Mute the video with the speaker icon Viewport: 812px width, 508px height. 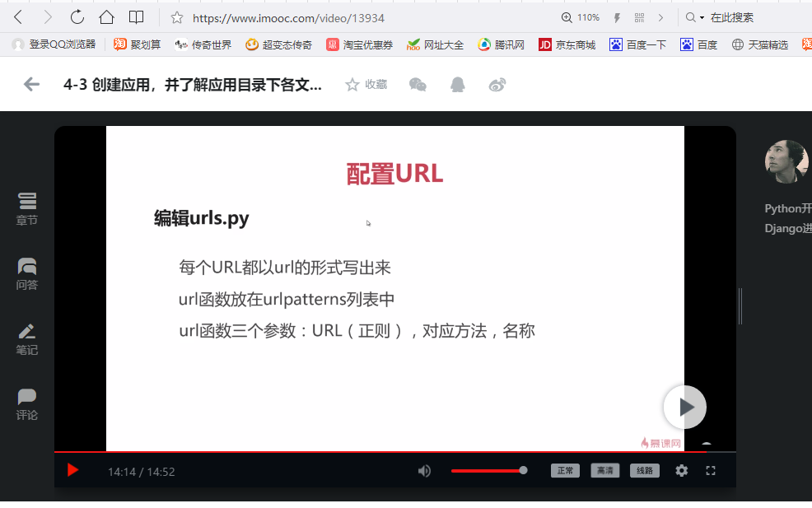(x=424, y=471)
